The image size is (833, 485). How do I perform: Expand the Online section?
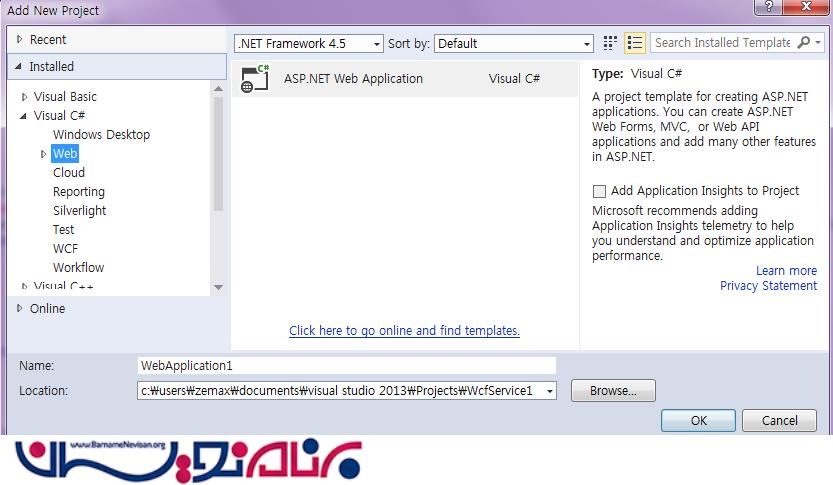pos(19,309)
